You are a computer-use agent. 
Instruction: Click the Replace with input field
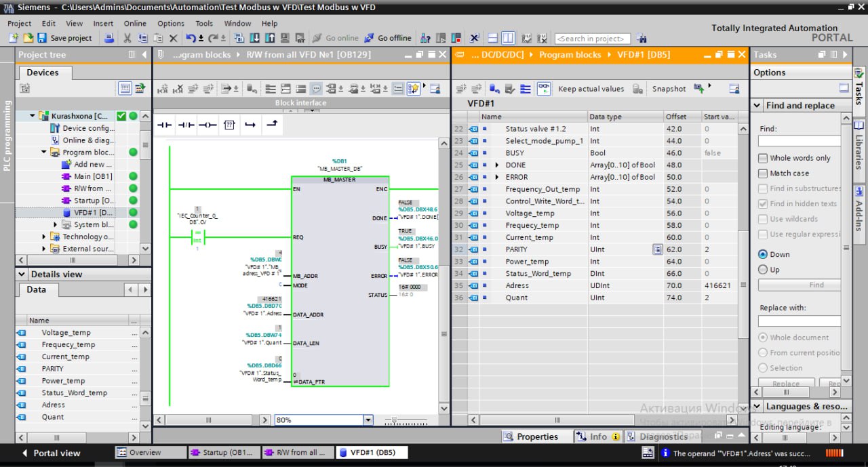(x=799, y=321)
